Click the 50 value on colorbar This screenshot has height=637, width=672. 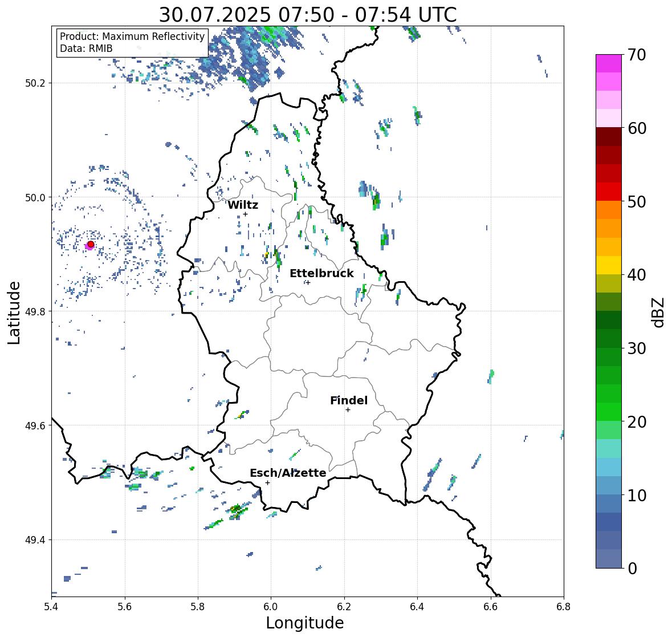point(637,201)
